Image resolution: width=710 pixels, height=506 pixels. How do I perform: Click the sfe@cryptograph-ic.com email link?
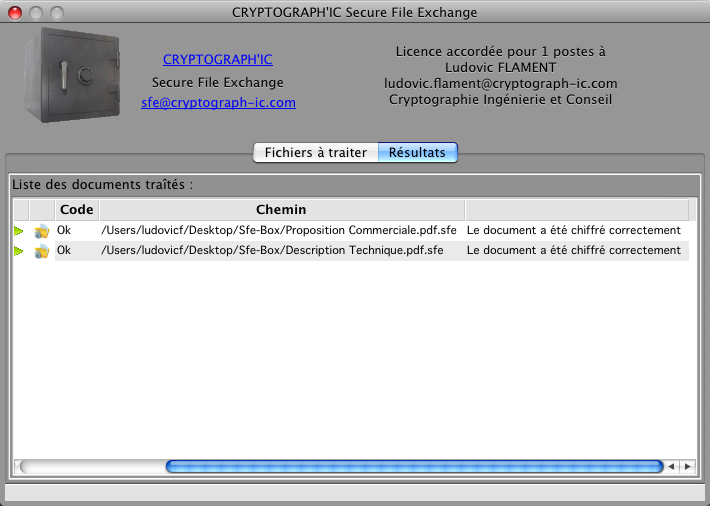[x=219, y=102]
